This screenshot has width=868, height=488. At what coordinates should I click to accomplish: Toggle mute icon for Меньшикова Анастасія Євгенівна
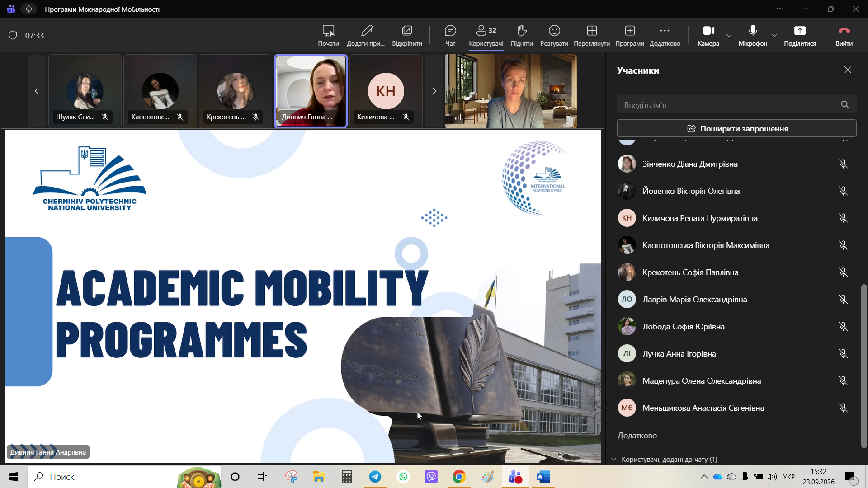(x=843, y=408)
